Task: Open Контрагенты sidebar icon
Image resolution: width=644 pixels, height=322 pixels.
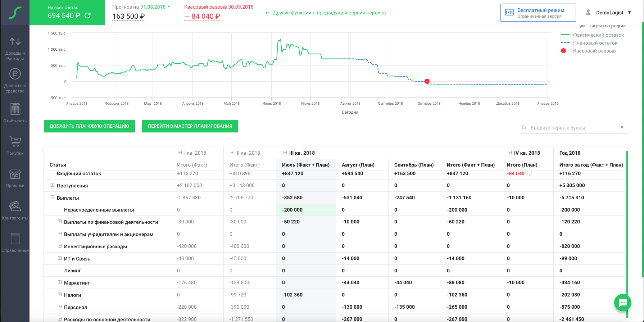Action: click(15, 210)
